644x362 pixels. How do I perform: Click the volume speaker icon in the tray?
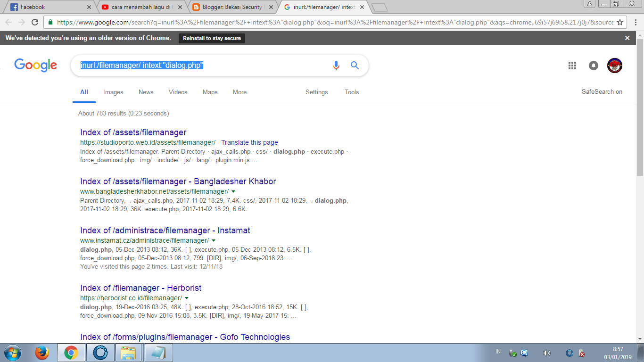pos(547,353)
